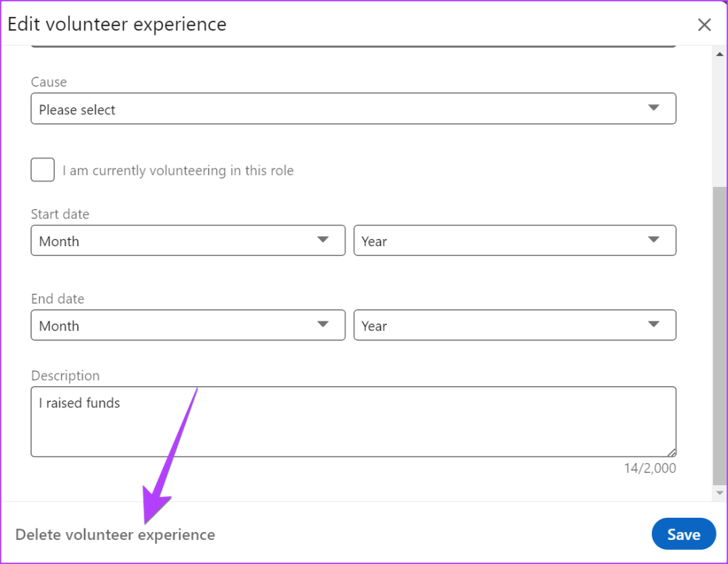
Task: Click the Start date Month arrow icon
Action: point(323,240)
